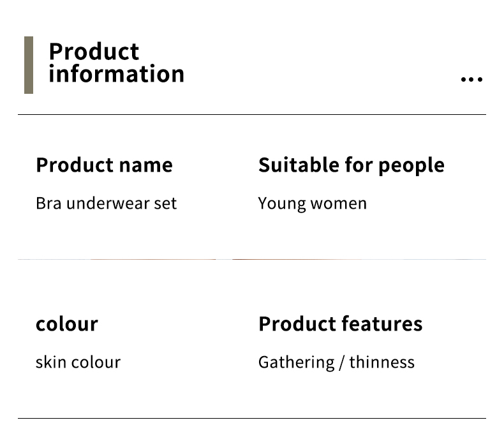
Task: Click the word "information" in the heading
Action: click(x=116, y=73)
